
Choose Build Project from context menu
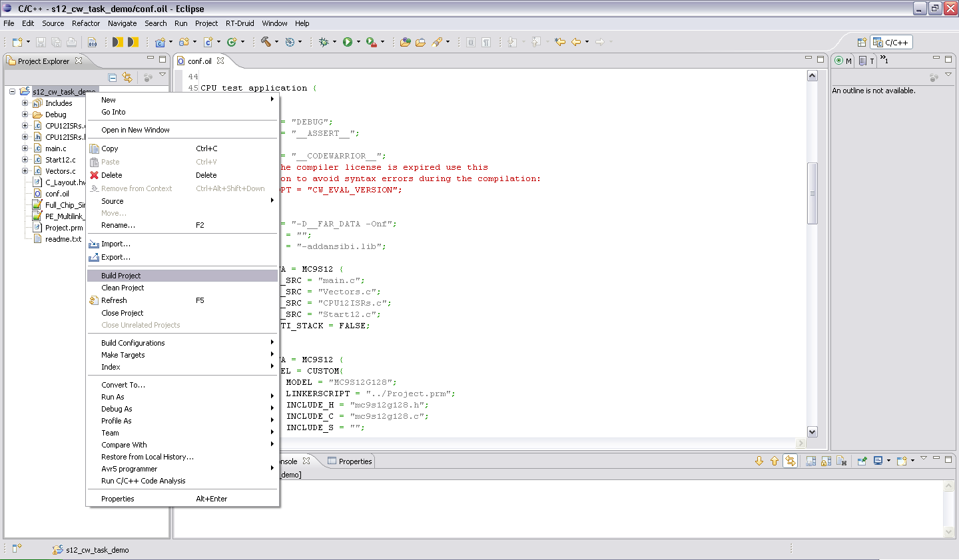[x=182, y=276]
